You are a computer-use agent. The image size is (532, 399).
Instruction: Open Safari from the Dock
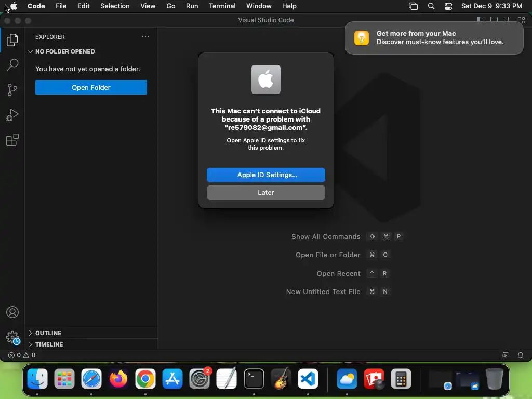click(91, 379)
